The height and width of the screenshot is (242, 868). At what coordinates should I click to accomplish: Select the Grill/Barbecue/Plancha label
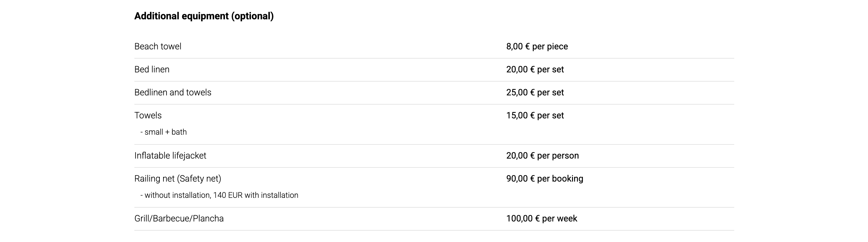pos(178,219)
